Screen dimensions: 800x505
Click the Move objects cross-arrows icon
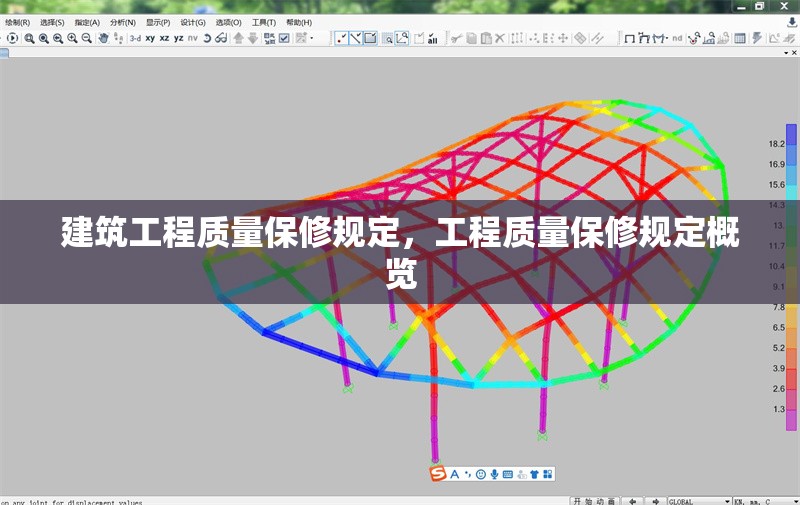tap(563, 38)
